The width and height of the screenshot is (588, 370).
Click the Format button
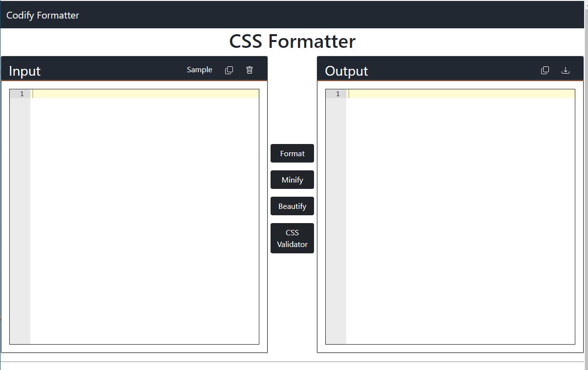click(292, 153)
